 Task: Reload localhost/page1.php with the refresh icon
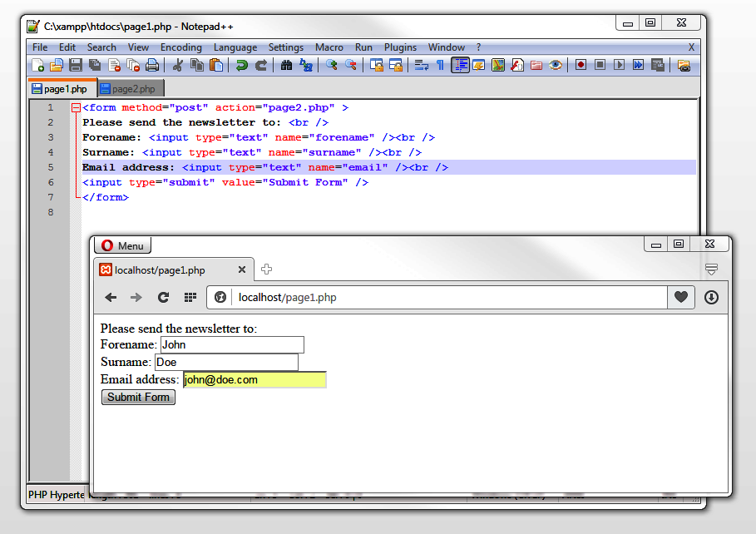[163, 297]
